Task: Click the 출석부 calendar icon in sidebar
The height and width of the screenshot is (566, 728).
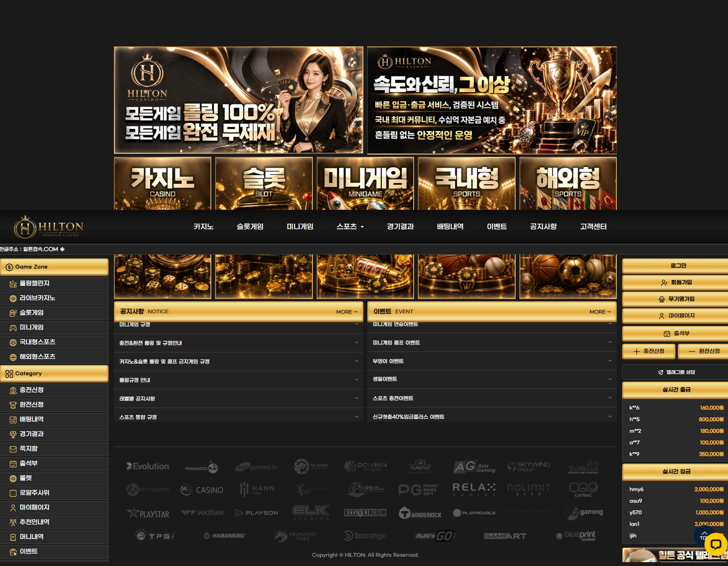Action: coord(13,464)
